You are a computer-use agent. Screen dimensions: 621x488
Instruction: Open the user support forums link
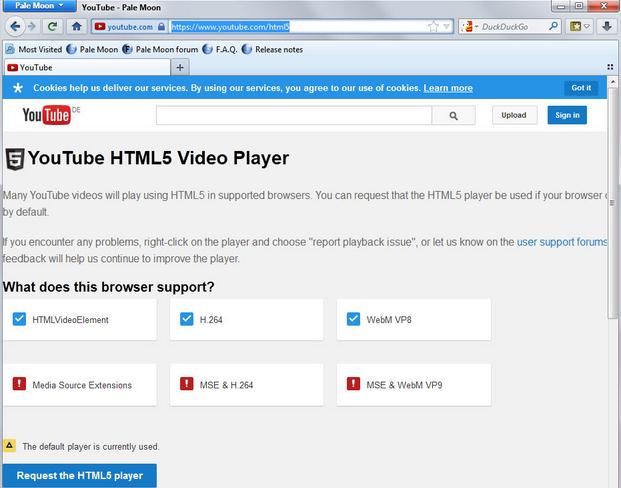tap(562, 242)
